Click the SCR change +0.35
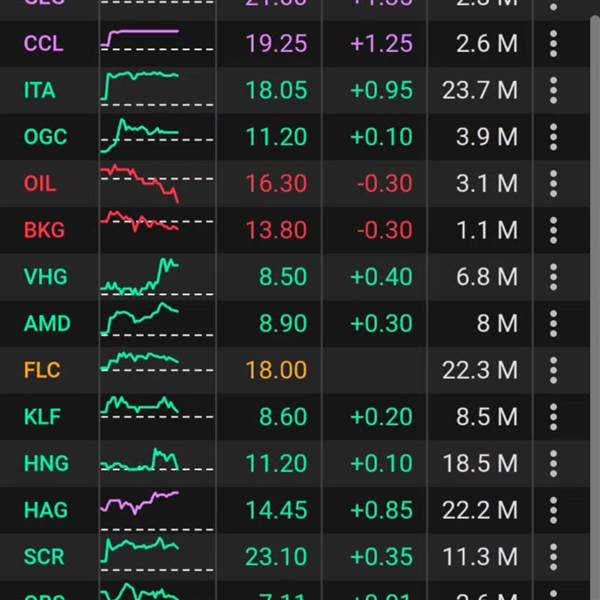 (382, 557)
